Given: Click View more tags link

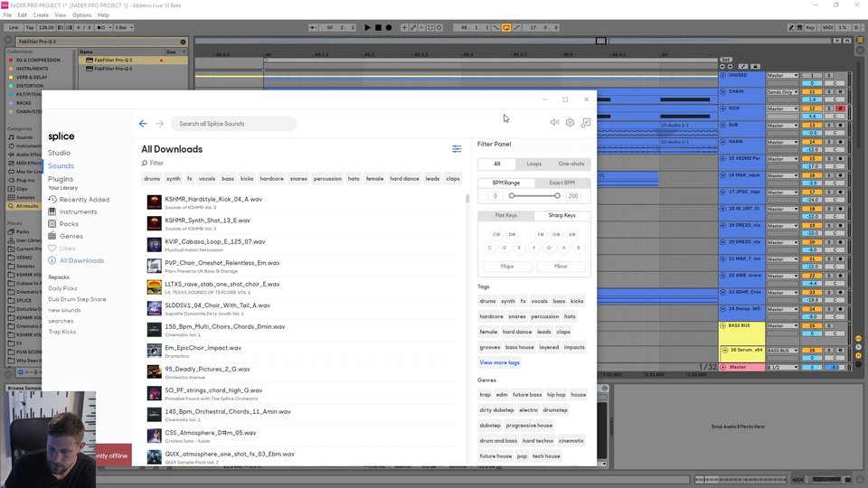Looking at the screenshot, I should [499, 363].
